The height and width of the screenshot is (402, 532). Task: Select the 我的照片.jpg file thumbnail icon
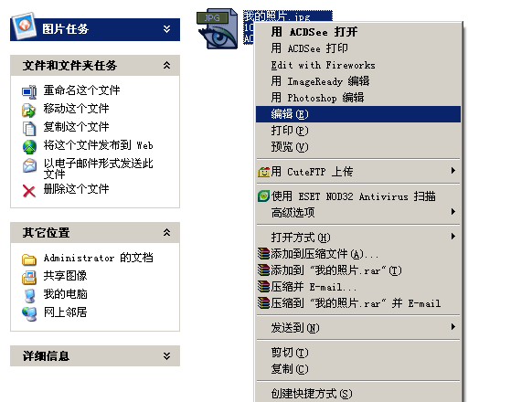[x=218, y=28]
